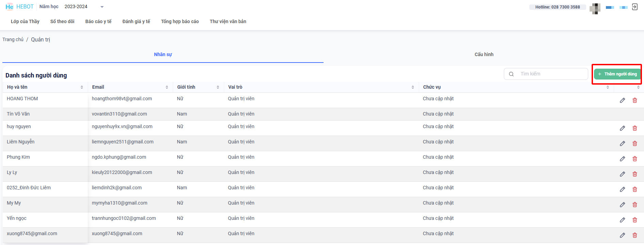Switch to the Cấu hình tab
The image size is (644, 245).
tap(484, 54)
